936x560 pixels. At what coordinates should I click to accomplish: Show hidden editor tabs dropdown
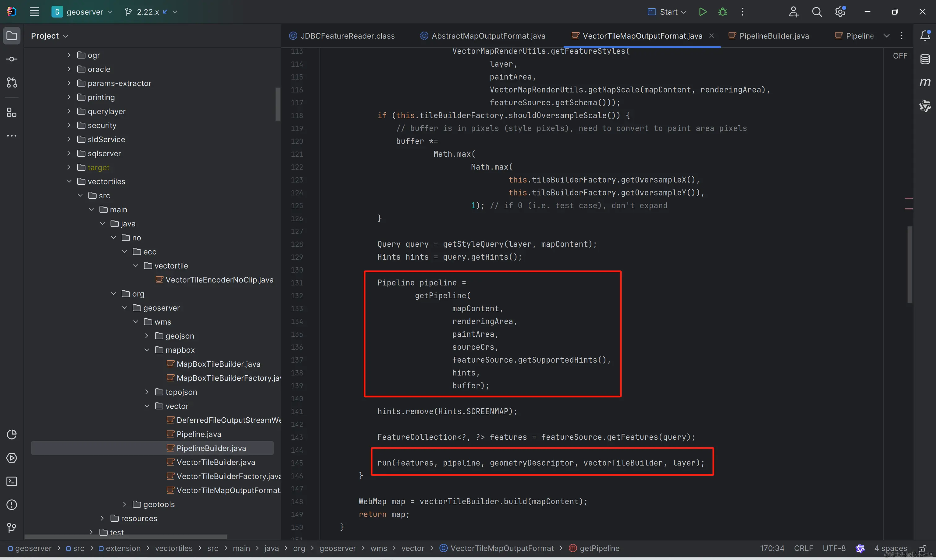[x=886, y=36]
